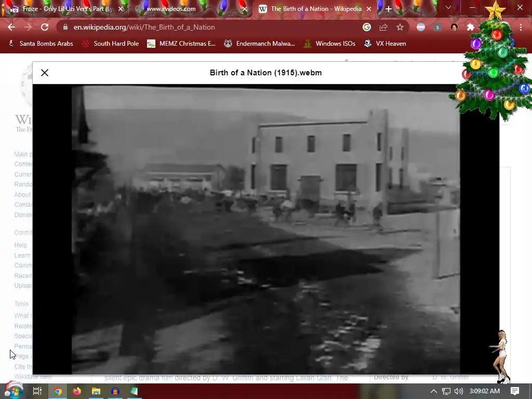The width and height of the screenshot is (532, 399).
Task: Open the Windows Start button
Action: point(14,391)
